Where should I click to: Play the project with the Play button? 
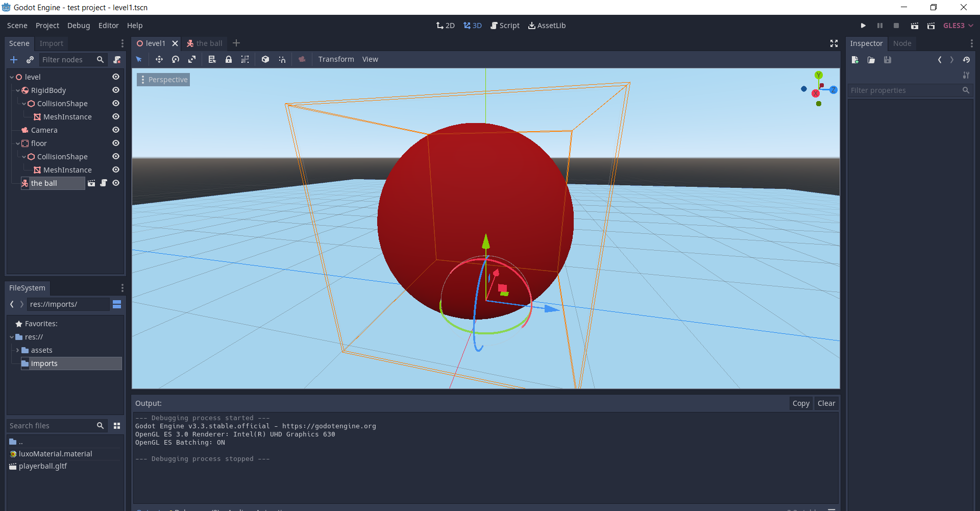(x=863, y=26)
